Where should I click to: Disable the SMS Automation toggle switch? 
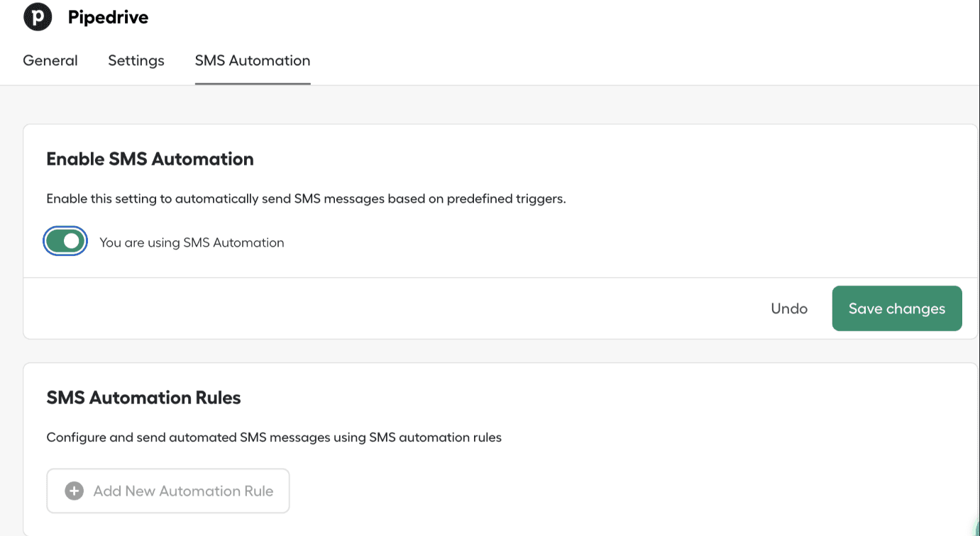point(65,242)
